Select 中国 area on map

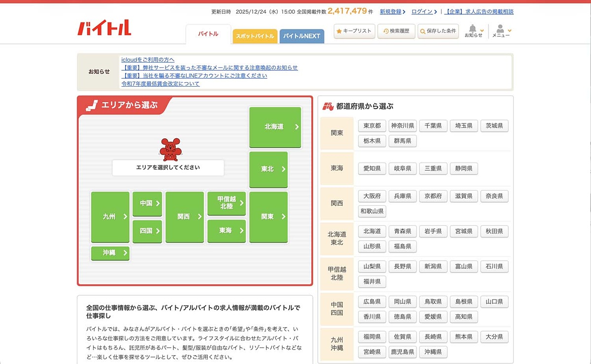tap(147, 203)
